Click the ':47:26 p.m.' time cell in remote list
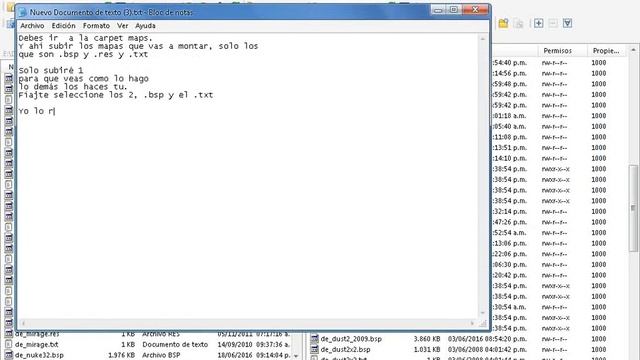Viewport: 640px width, 360px height. [510, 222]
